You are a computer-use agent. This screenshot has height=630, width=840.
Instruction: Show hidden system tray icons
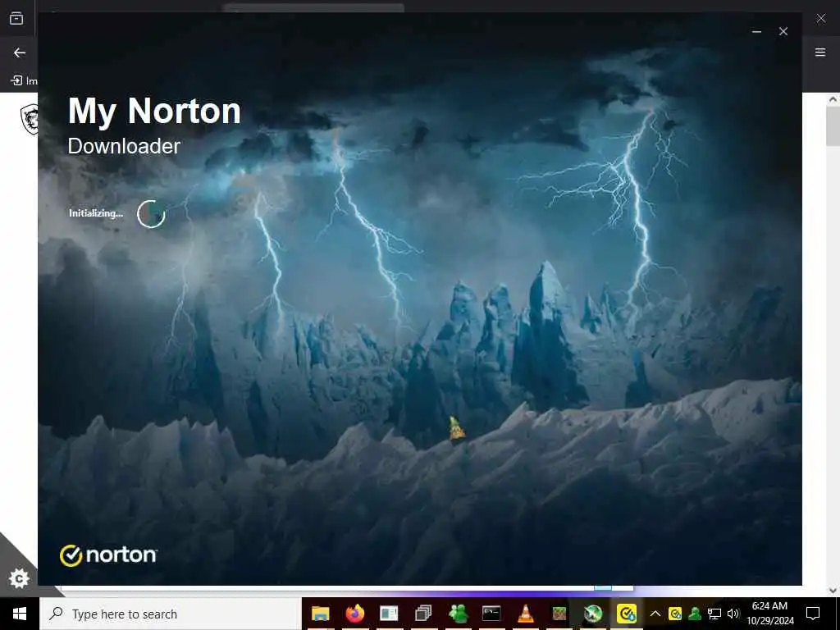tap(655, 614)
